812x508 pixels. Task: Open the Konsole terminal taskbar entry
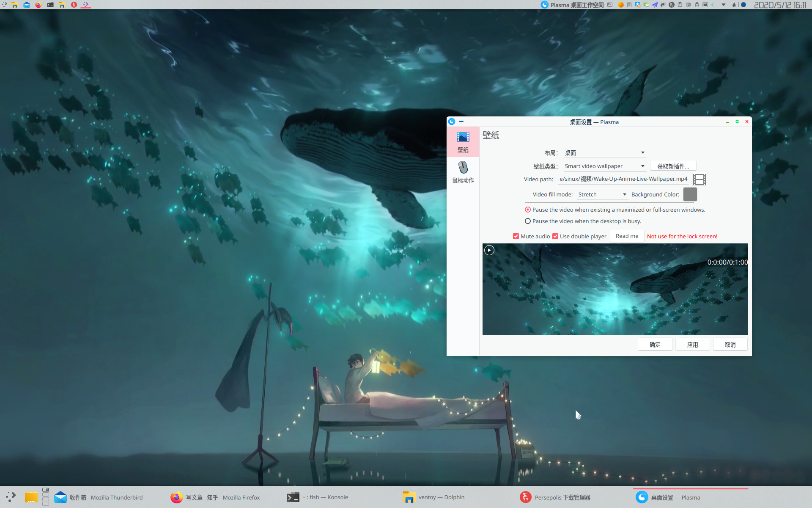(x=318, y=497)
